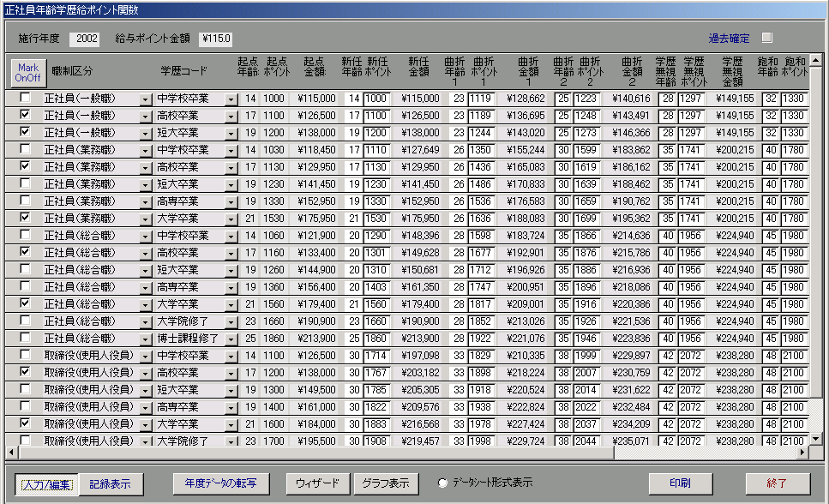Image resolution: width=829 pixels, height=504 pixels.
Task: Click the 新任金額 value ¥216,568
Action: tap(420, 424)
